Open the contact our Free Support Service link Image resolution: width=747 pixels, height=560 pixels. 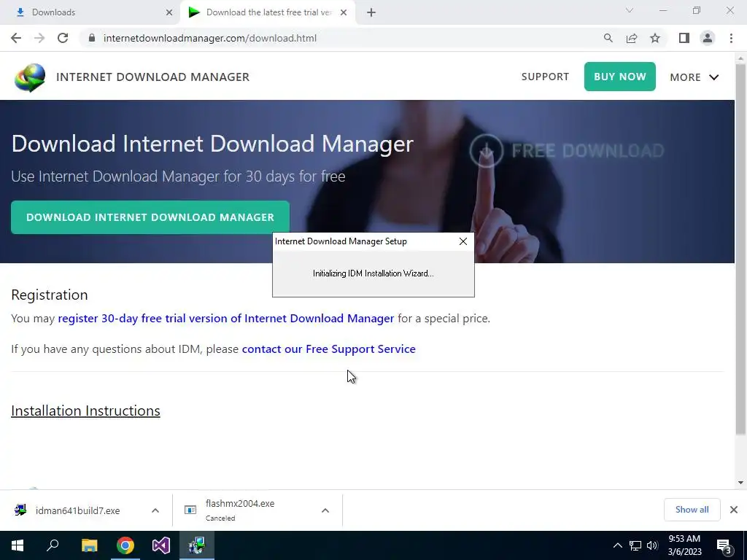329,349
